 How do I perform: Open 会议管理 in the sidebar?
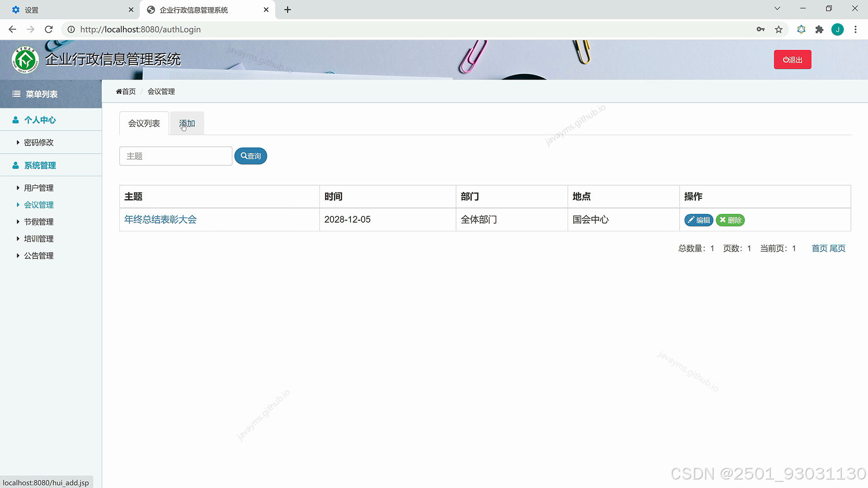tap(38, 205)
